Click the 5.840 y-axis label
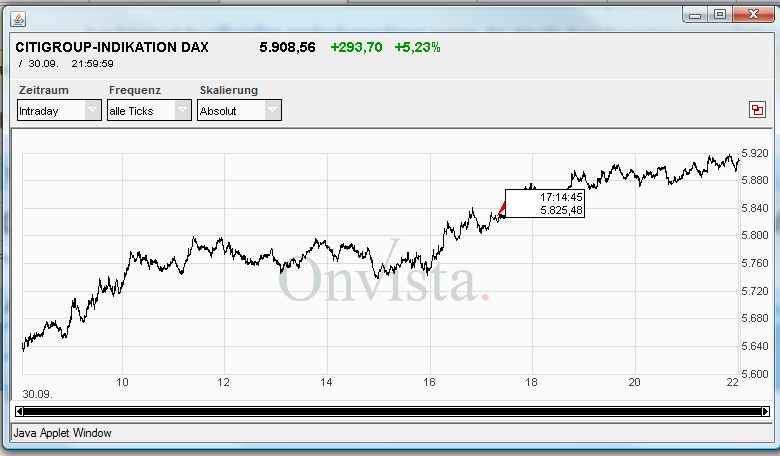 pyautogui.click(x=755, y=208)
